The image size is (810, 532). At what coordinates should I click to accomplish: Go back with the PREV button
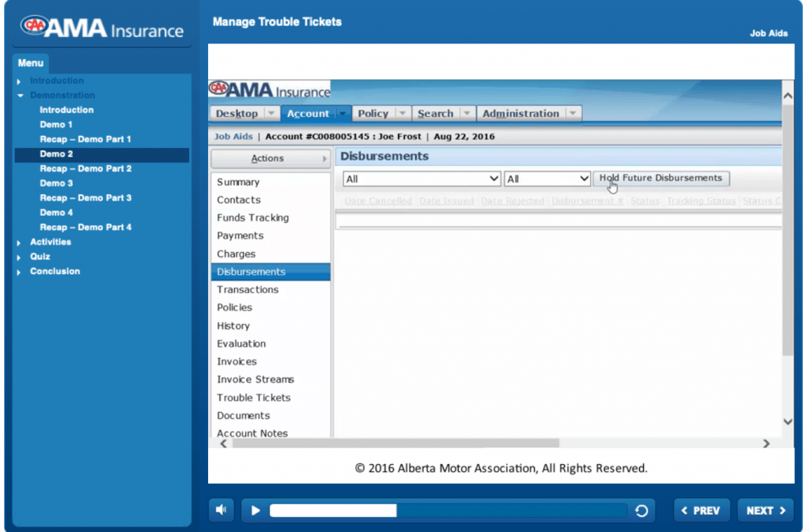pos(701,511)
